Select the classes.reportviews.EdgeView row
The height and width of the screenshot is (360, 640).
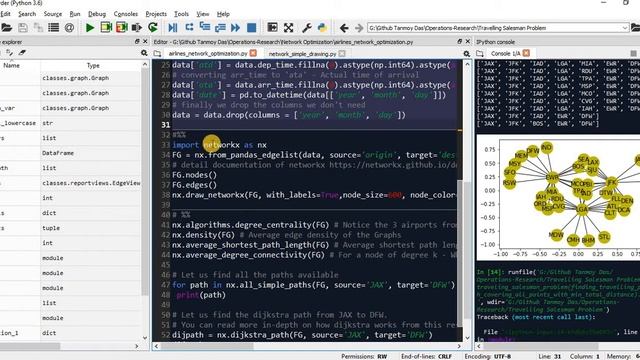pos(70,183)
